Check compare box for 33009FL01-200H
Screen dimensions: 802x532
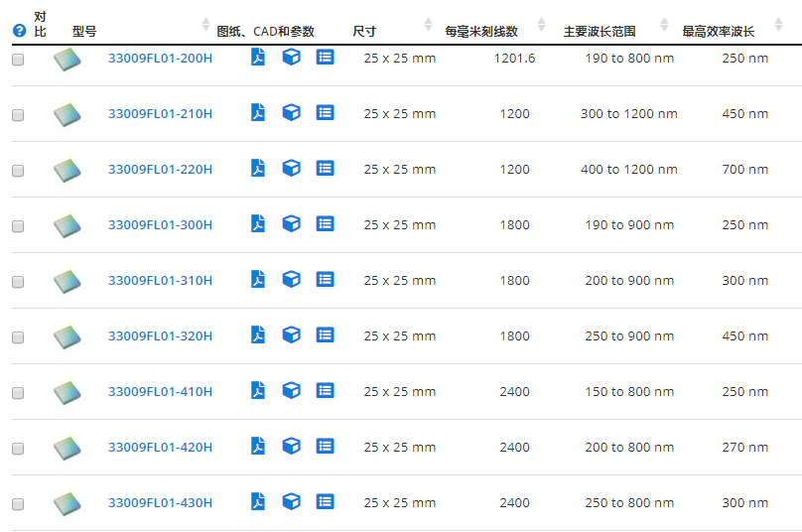click(18, 60)
